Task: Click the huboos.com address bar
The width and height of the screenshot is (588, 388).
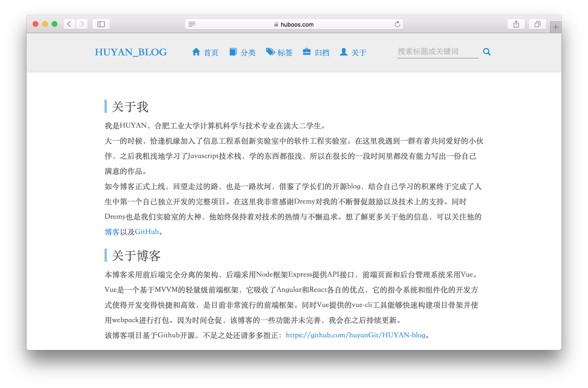Action: pos(294,24)
